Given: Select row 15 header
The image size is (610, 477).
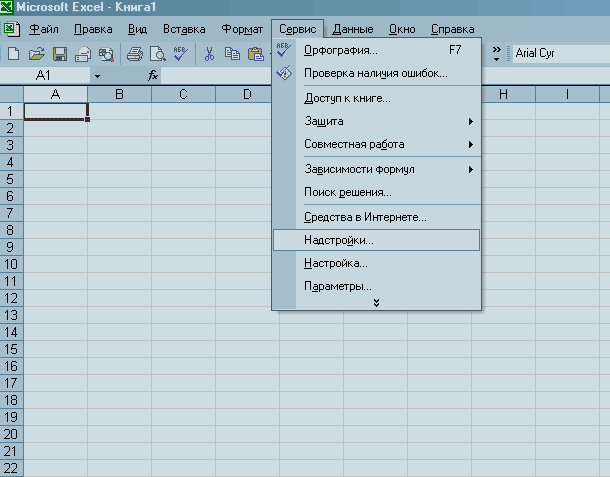Looking at the screenshot, I should tap(11, 349).
